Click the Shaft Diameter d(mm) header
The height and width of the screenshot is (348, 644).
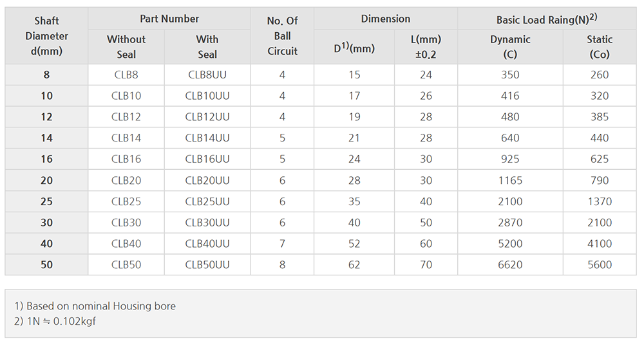point(46,36)
